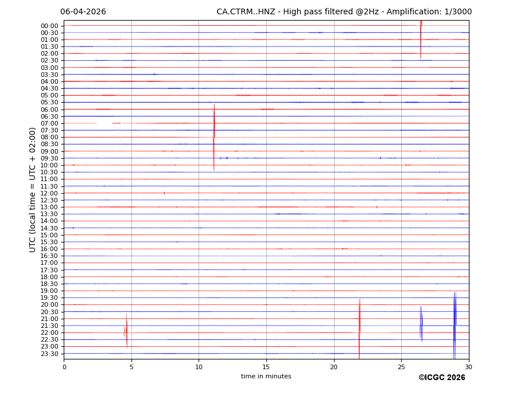Viewport: 532px width, 399px height.
Task: Select the 18:30 row label
Action: 49,284
